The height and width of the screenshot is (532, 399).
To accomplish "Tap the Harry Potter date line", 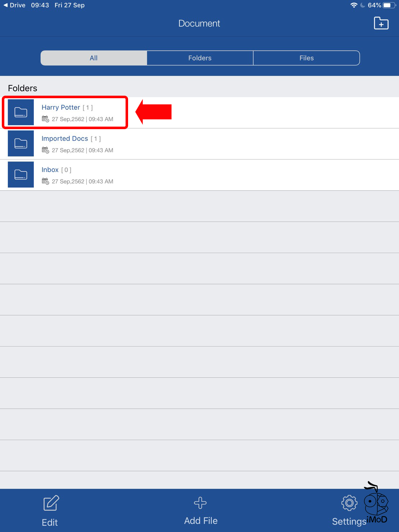I will (82, 119).
